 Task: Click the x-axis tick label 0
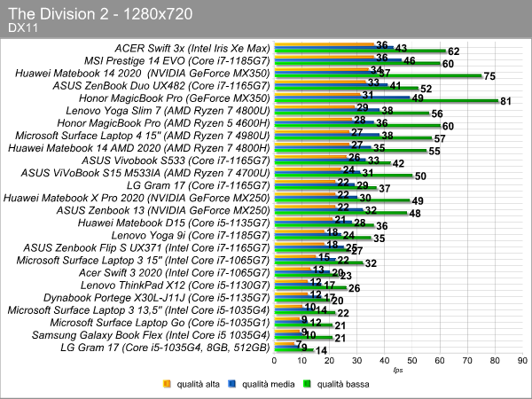pyautogui.click(x=274, y=361)
